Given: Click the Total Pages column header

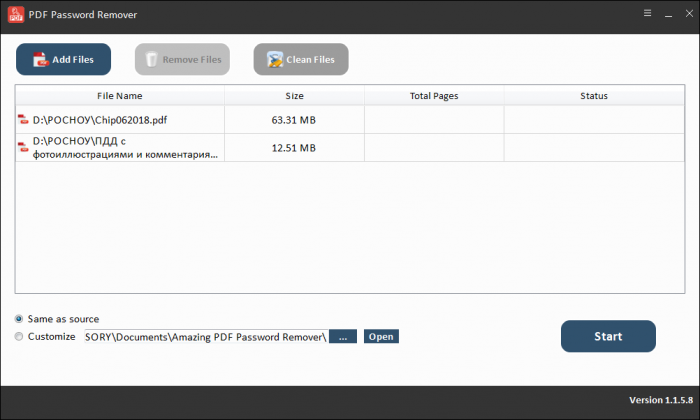Looking at the screenshot, I should pos(434,96).
